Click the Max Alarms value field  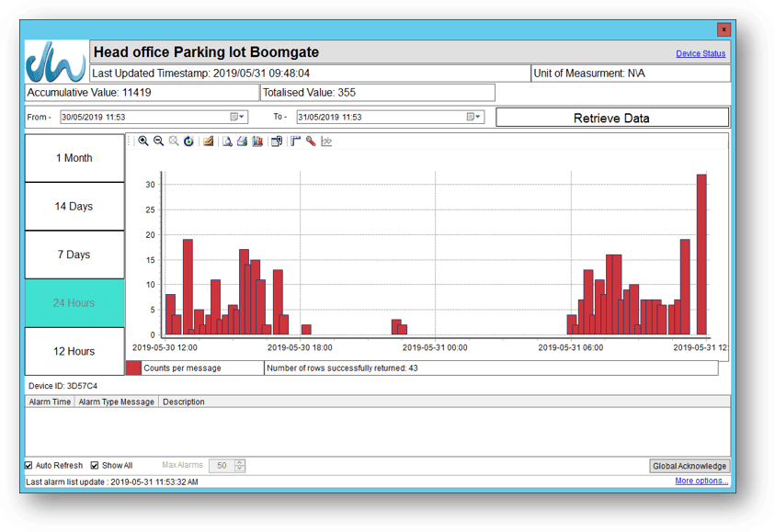(222, 465)
